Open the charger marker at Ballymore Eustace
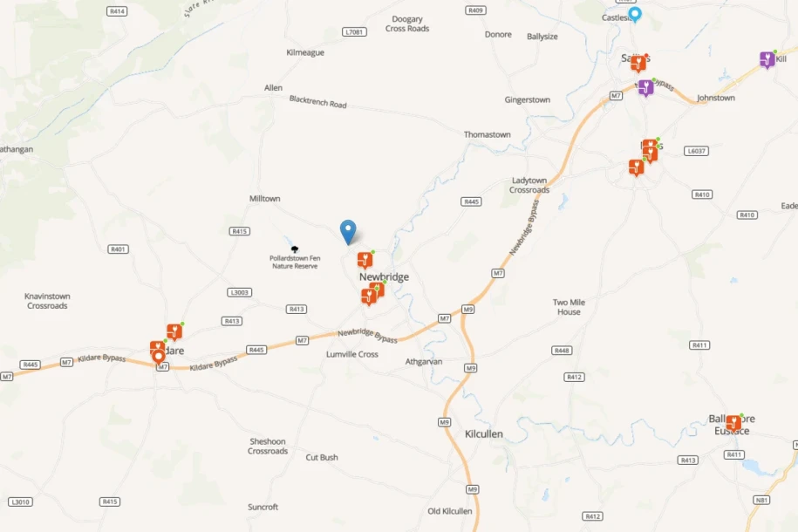Image resolution: width=798 pixels, height=532 pixels. tap(733, 423)
